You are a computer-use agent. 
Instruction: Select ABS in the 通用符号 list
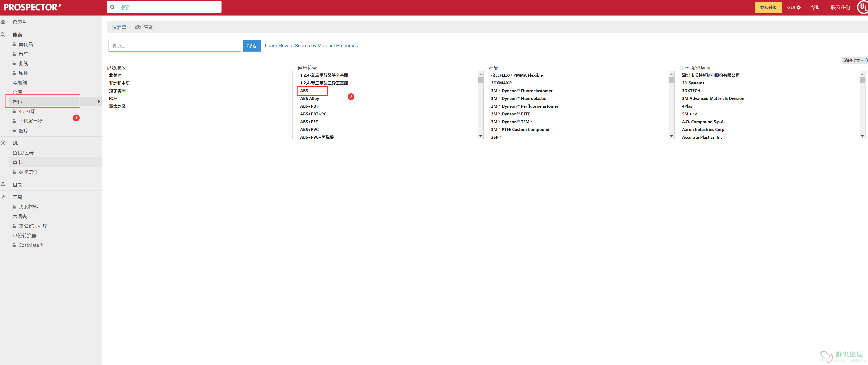(304, 91)
